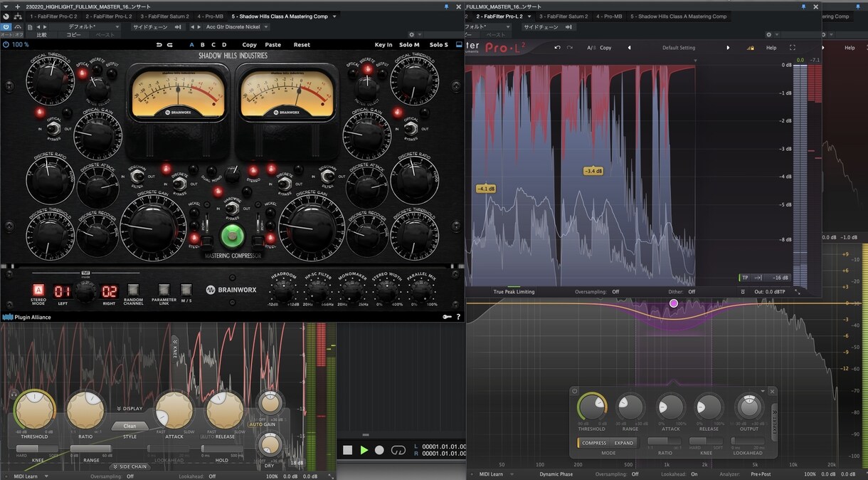This screenshot has width=868, height=480.
Task: Select Expand mode in Pro-MB band panel
Action: click(x=623, y=443)
